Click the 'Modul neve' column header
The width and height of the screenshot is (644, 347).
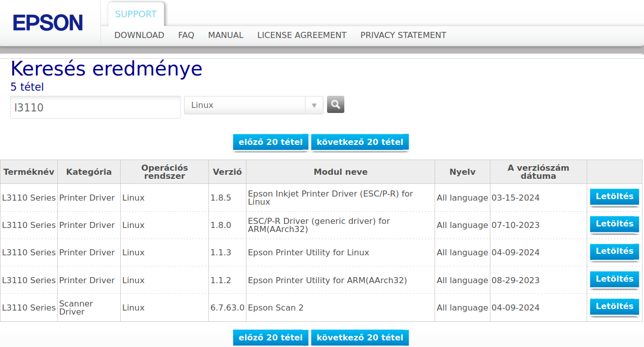pyautogui.click(x=340, y=172)
